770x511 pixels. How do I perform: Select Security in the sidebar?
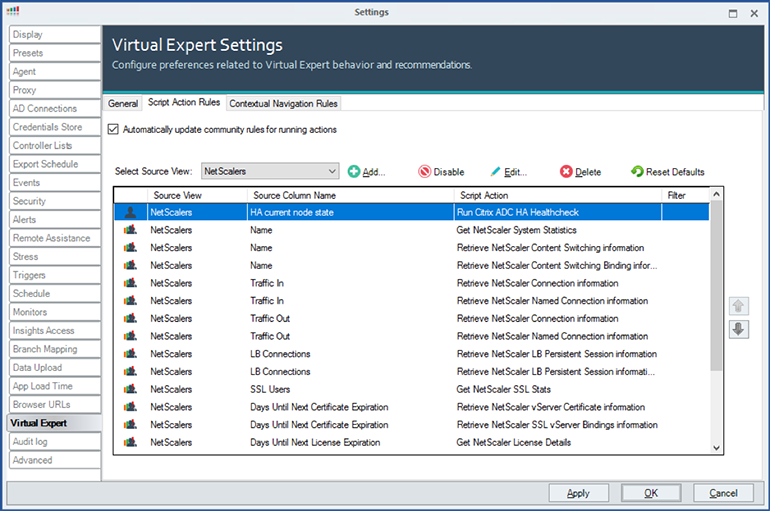click(x=55, y=201)
